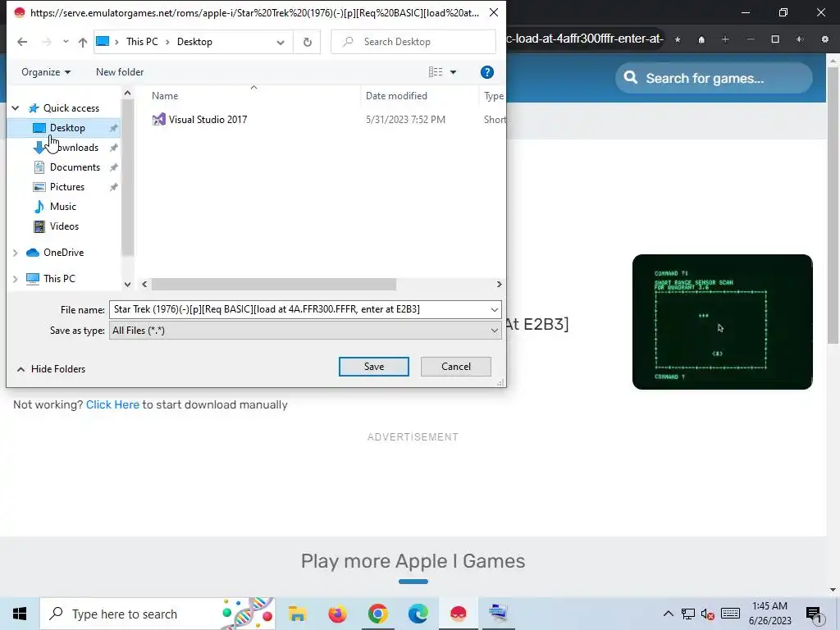
Task: Click the Save button
Action: tap(374, 367)
